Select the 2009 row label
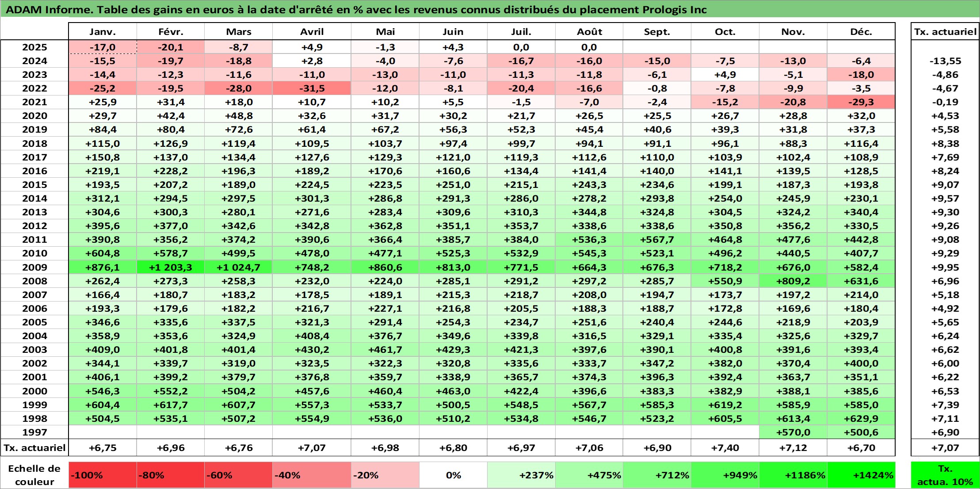This screenshot has width=980, height=489. (34, 267)
